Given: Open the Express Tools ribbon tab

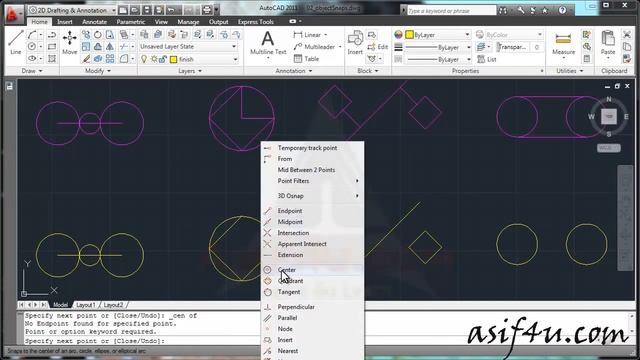Looking at the screenshot, I should [x=256, y=22].
